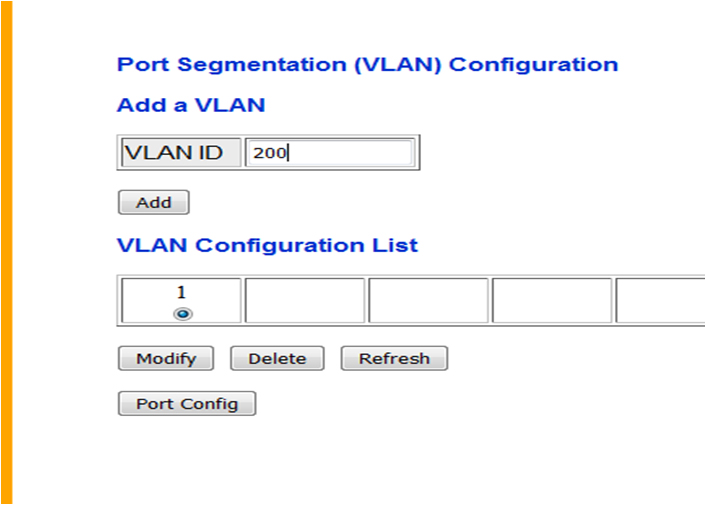The width and height of the screenshot is (706, 505).
Task: Select the third empty VLAN list cell
Action: 428,301
